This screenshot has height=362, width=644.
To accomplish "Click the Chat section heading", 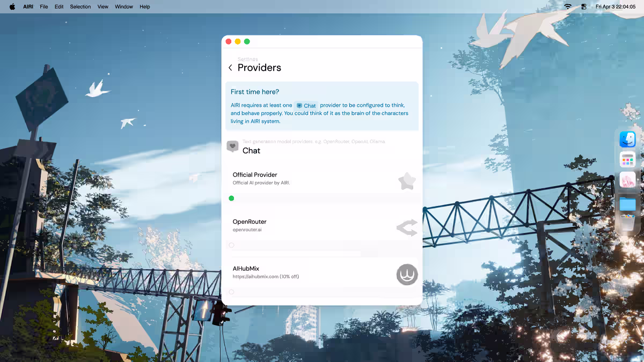I will (x=251, y=151).
